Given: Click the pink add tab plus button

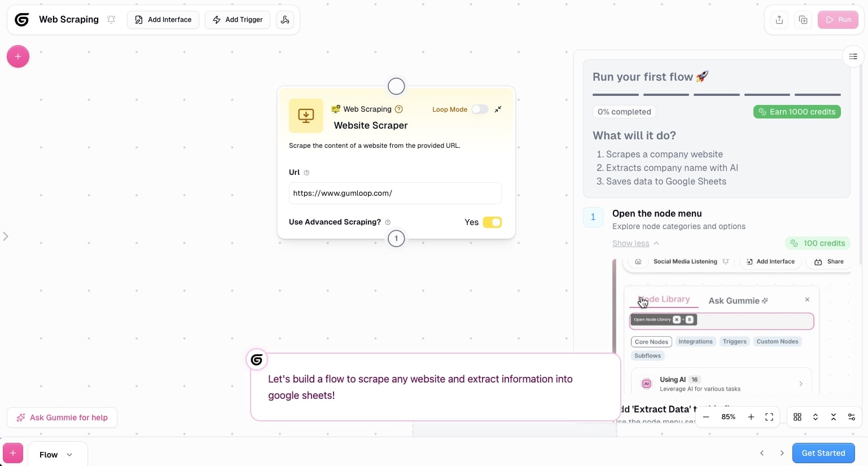Looking at the screenshot, I should click(x=13, y=453).
